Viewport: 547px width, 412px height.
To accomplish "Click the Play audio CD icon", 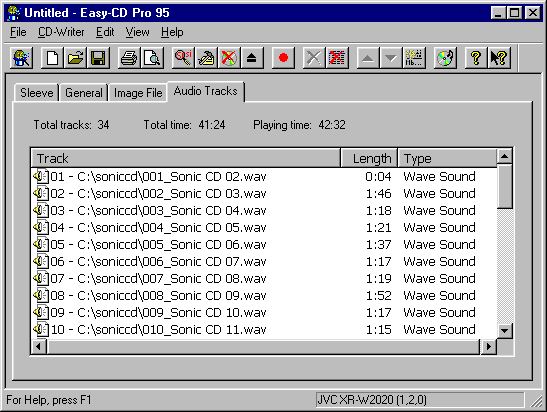I will (445, 58).
